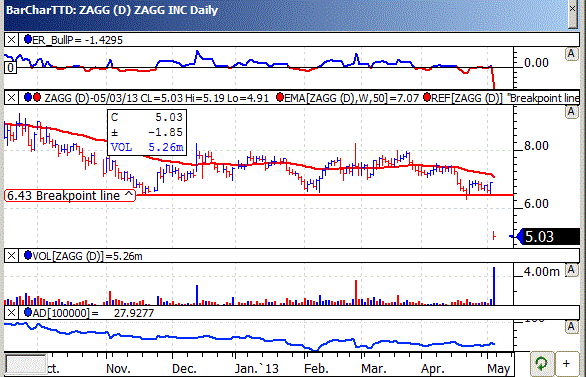Close the VOL[ZAGG (D)] volume pane

(x=11, y=256)
